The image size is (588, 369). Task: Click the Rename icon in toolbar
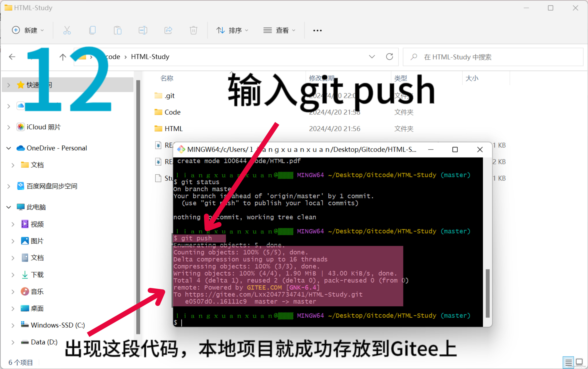point(143,30)
